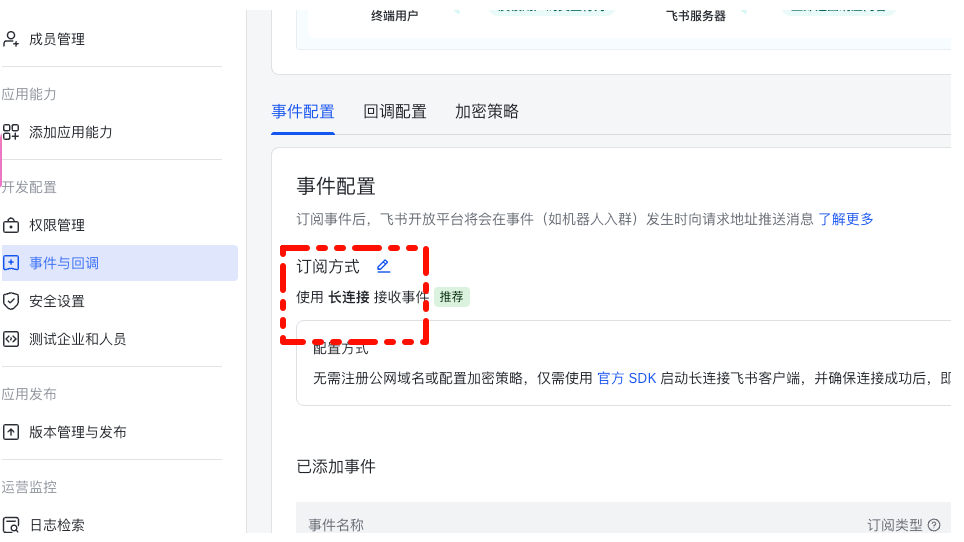964x542 pixels.
Task: Click the 订阅类型 column header
Action: (x=895, y=525)
